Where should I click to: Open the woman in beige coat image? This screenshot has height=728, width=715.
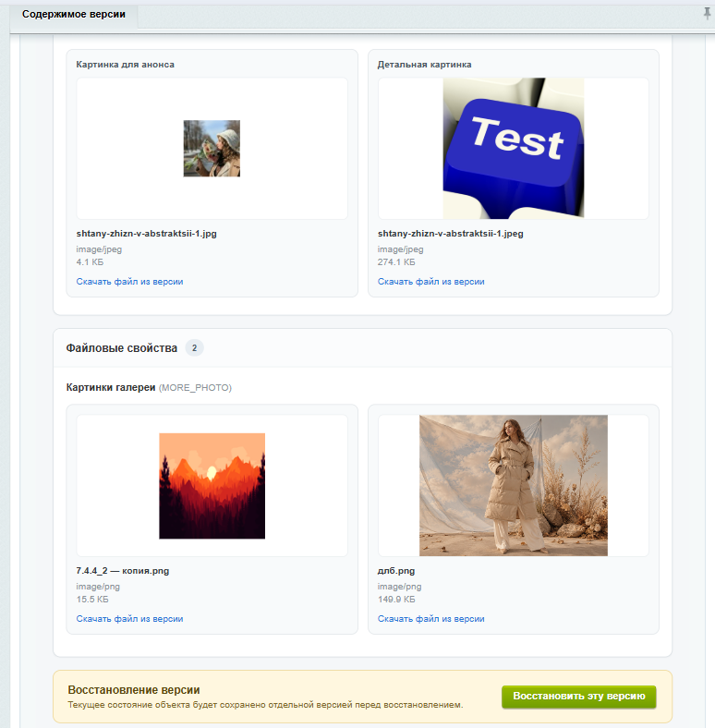pyautogui.click(x=514, y=486)
